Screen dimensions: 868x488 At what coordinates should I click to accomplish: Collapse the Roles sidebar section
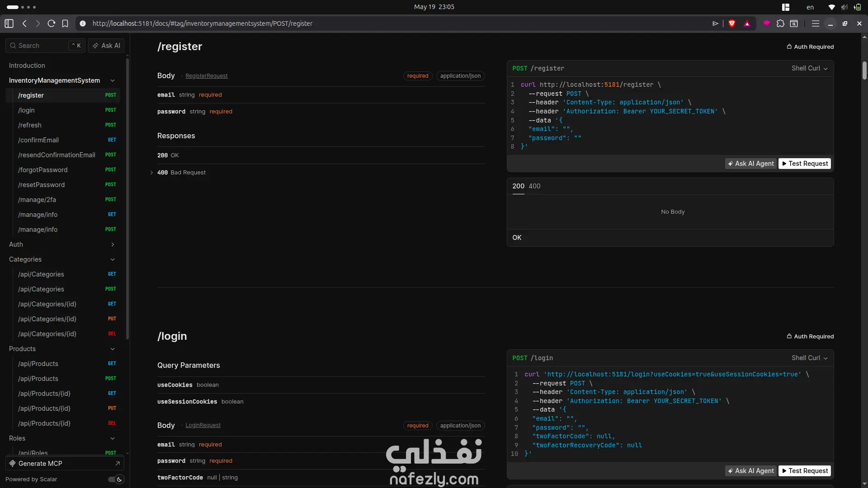[x=113, y=438]
